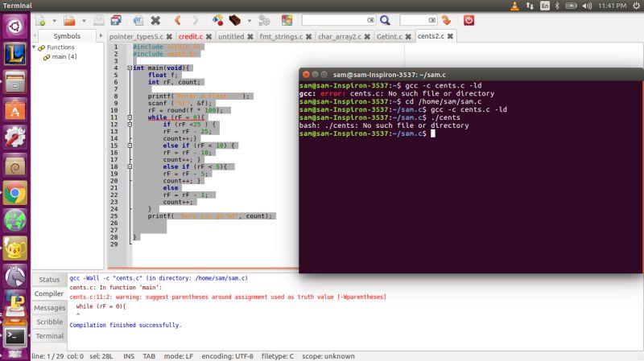The height and width of the screenshot is (361, 644).
Task: Open Terminal icon in dock
Action: (x=15, y=337)
